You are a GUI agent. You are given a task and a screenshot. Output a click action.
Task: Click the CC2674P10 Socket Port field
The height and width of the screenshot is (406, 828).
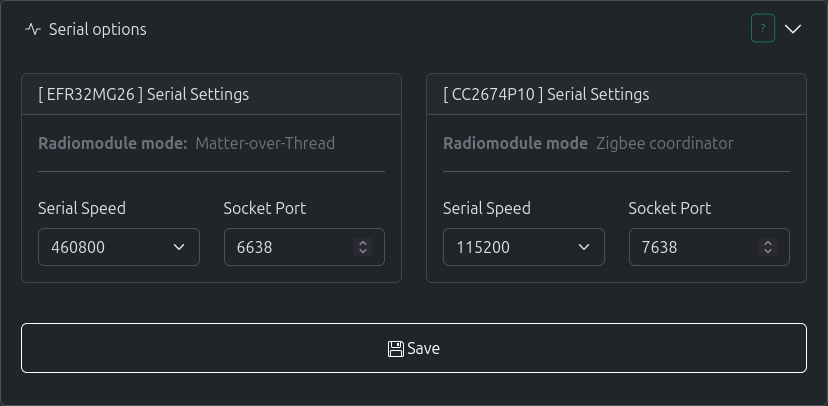695,247
